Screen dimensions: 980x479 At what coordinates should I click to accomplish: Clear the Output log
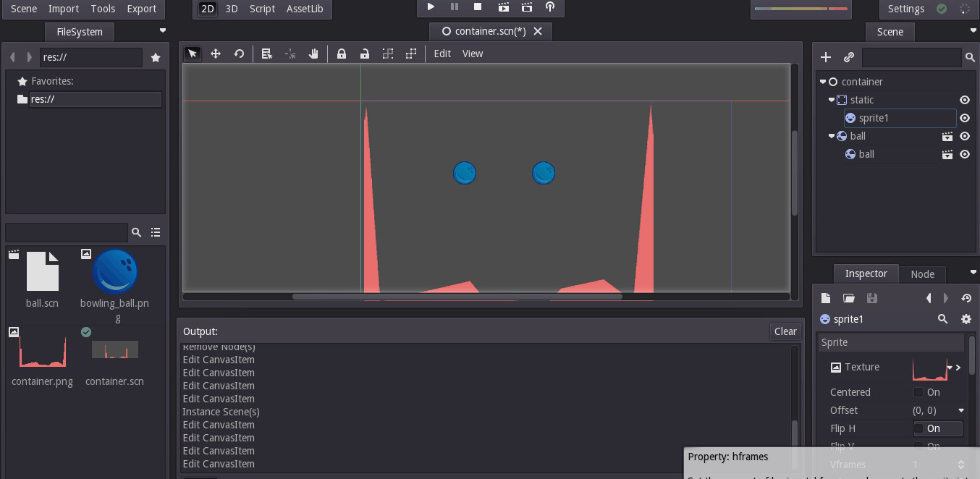pyautogui.click(x=785, y=331)
